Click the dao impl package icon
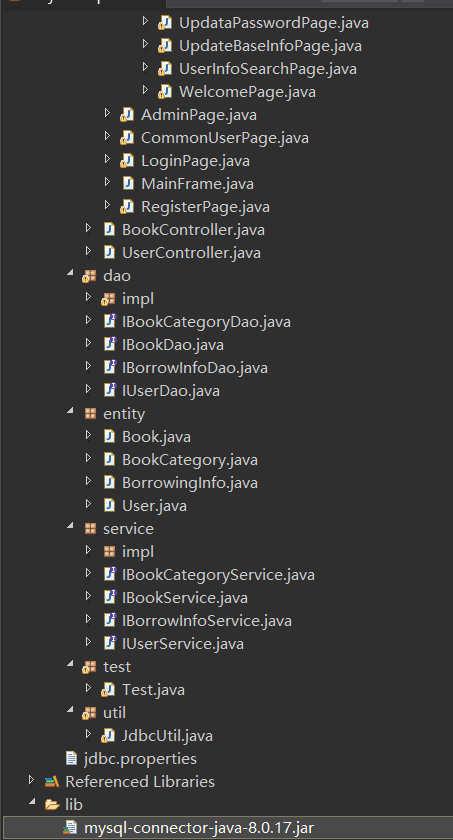The height and width of the screenshot is (840, 453). [108, 299]
